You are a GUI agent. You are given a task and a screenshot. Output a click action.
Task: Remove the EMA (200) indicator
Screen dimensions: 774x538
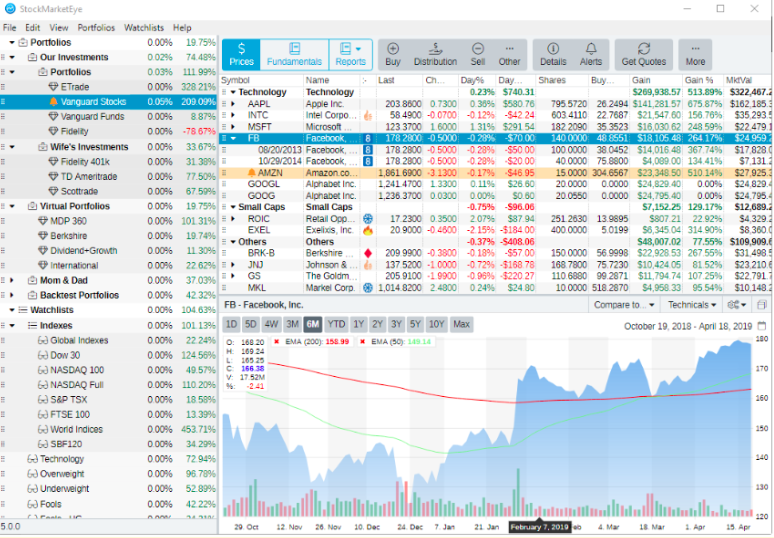click(276, 342)
